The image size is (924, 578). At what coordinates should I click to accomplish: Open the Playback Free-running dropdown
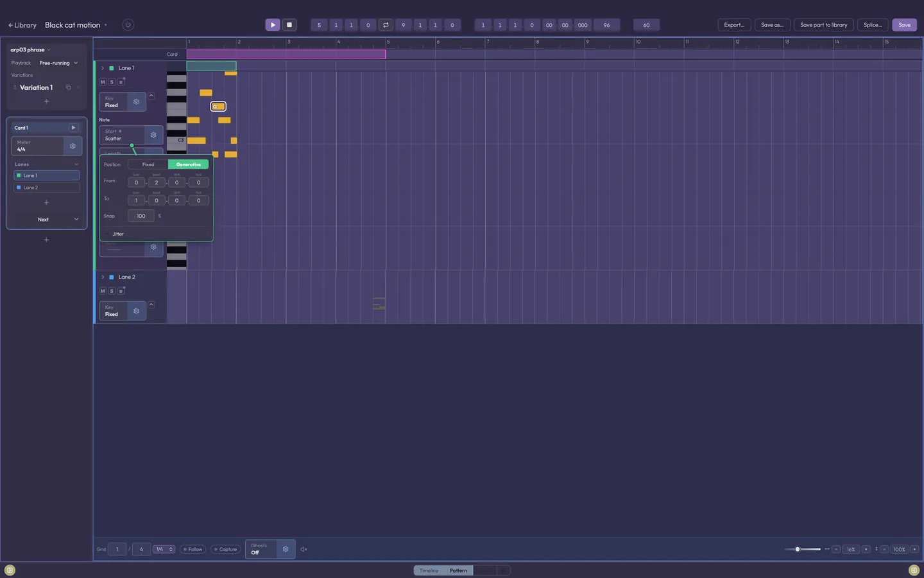coord(58,63)
